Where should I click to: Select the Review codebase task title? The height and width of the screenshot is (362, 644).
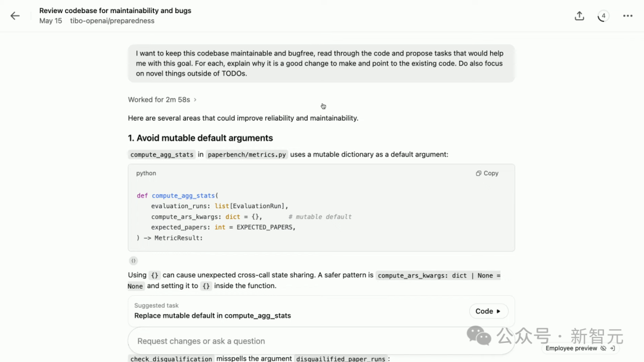click(x=115, y=11)
